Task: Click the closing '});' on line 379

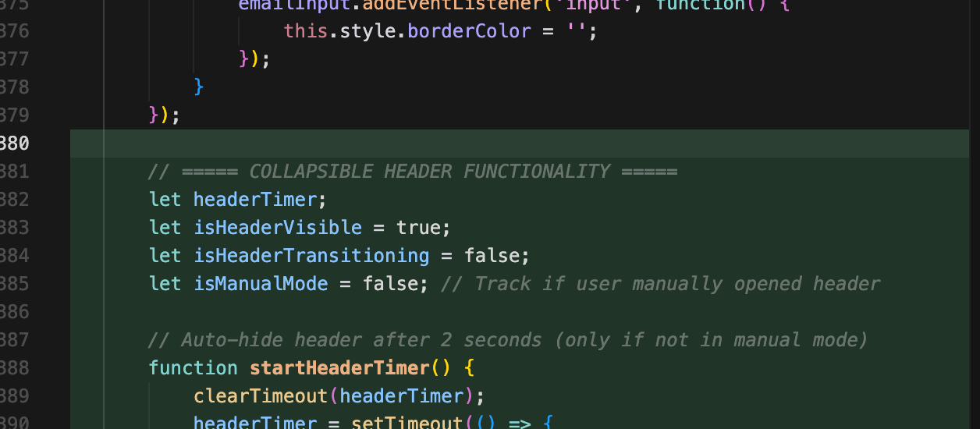Action: 165,115
